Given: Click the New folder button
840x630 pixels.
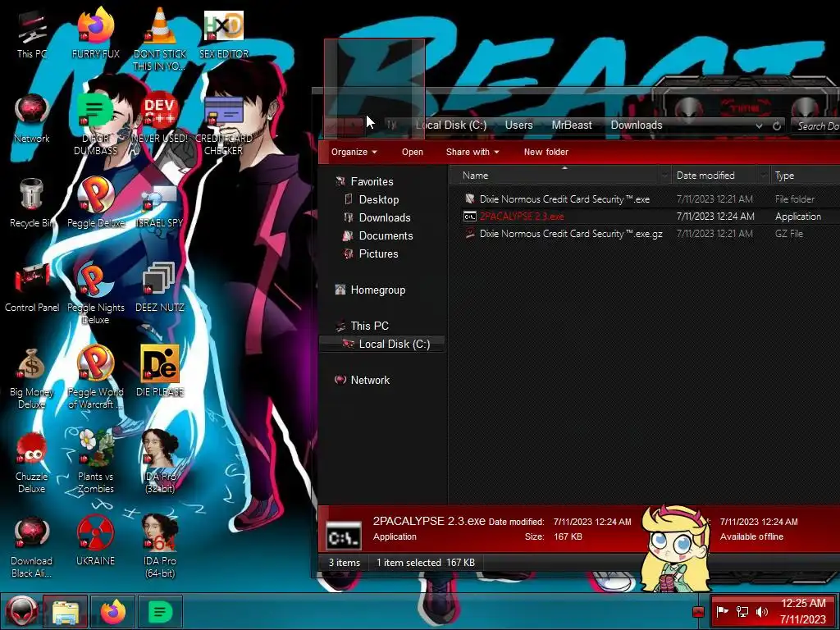Looking at the screenshot, I should coord(546,152).
